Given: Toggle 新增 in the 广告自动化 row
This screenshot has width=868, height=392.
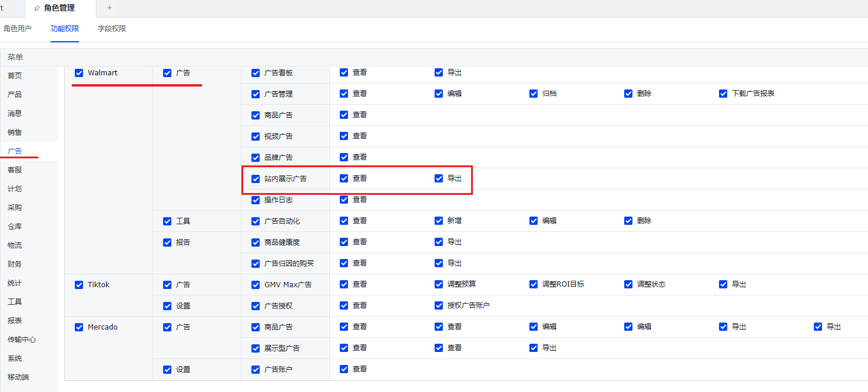Looking at the screenshot, I should [x=439, y=221].
